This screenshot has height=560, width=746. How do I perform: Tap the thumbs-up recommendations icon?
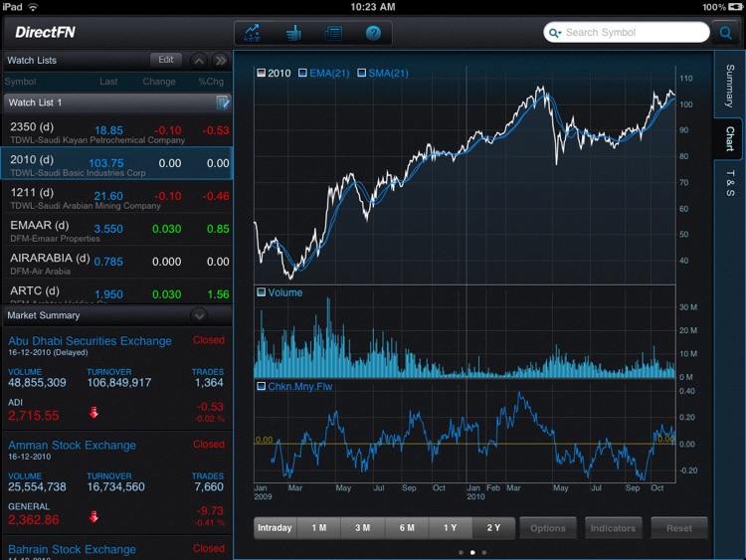click(x=293, y=33)
